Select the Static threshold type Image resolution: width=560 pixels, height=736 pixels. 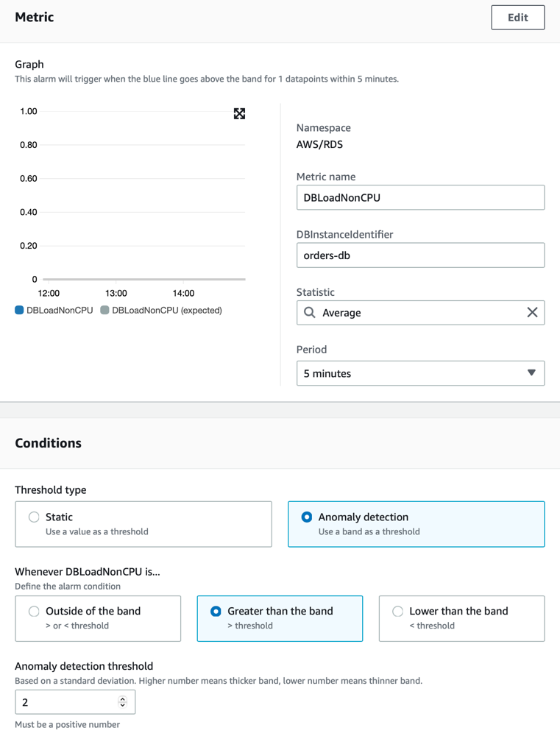pos(35,517)
